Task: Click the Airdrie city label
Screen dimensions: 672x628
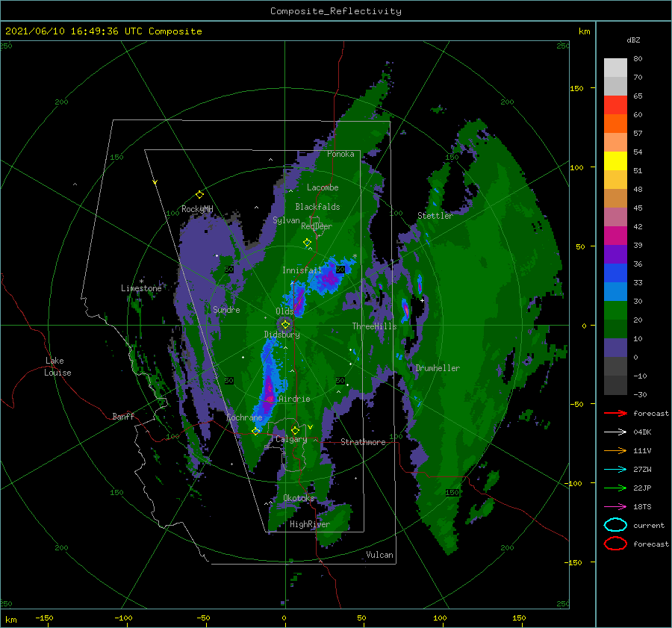Action: (x=294, y=399)
